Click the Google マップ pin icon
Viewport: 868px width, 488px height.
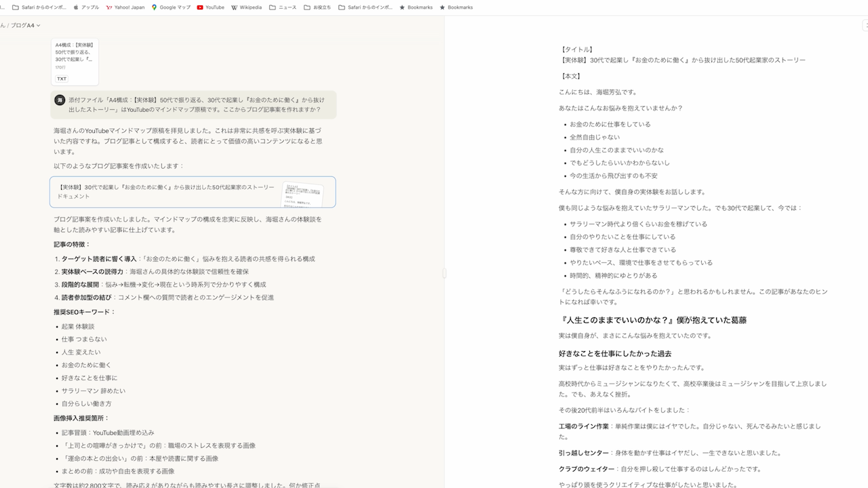pyautogui.click(x=154, y=7)
